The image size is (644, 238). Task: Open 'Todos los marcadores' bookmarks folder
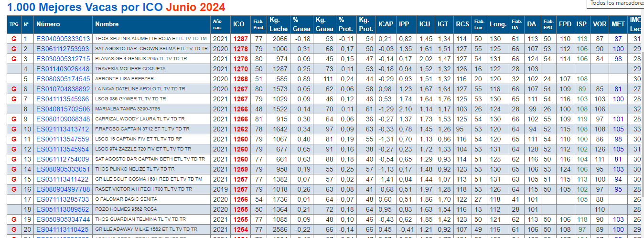pyautogui.click(x=617, y=3)
